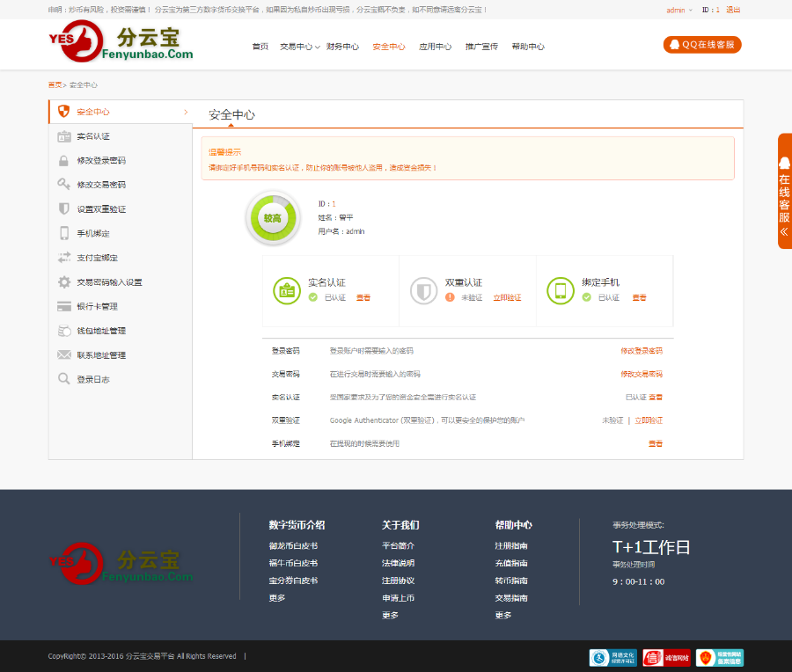Click the phone icon for 手机绑定
Screen dimensions: 792x672
pos(64,233)
